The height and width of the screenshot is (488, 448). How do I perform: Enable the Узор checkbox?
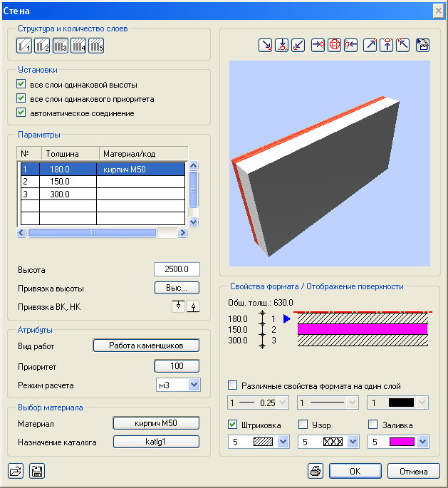coord(303,425)
